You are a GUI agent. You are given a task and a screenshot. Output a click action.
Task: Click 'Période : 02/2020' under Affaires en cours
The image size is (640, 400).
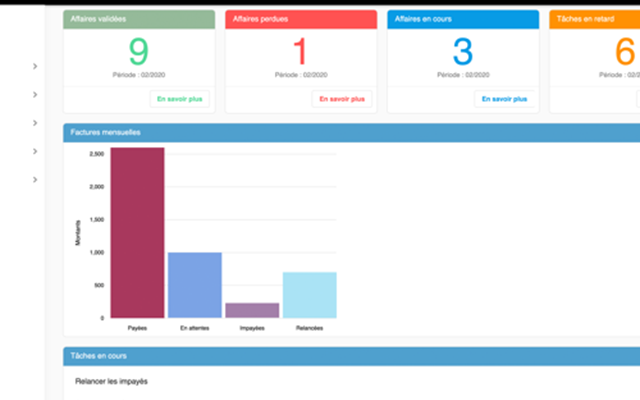tap(463, 75)
